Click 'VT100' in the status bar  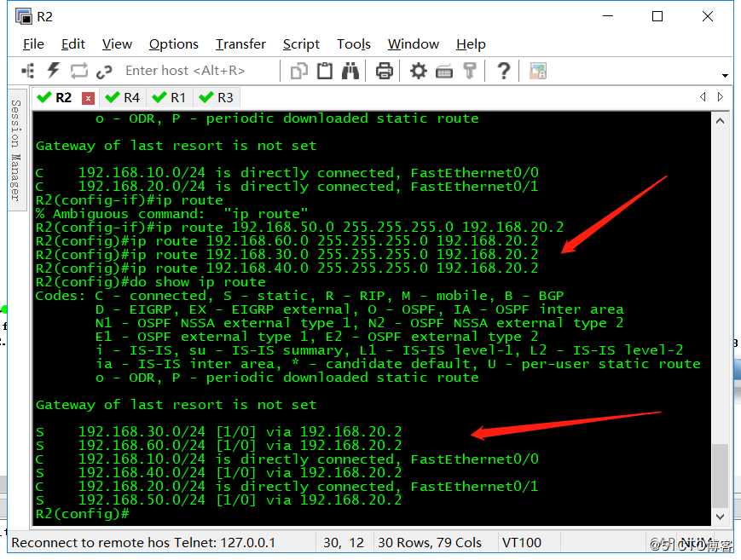[x=522, y=542]
